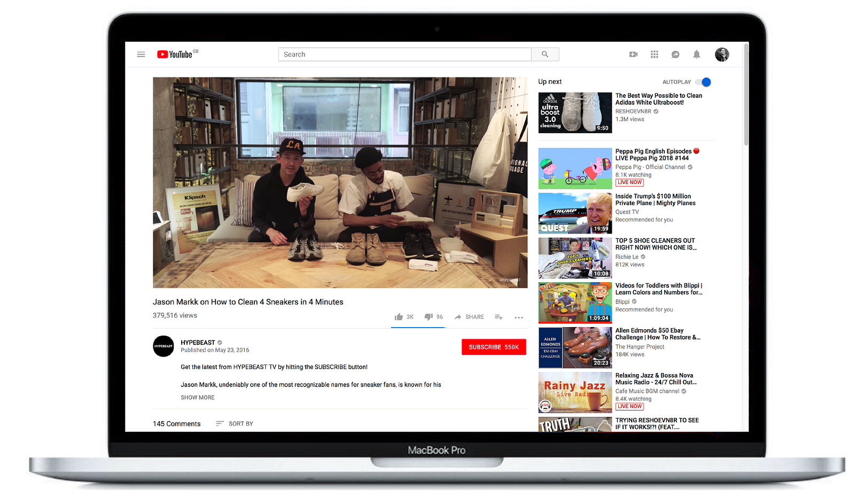Open 'Videos for Toddlers with Blippi' title
The width and height of the screenshot is (855, 504).
(x=659, y=289)
